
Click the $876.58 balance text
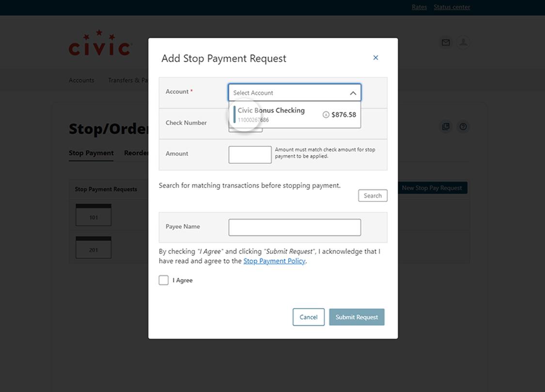[343, 115]
